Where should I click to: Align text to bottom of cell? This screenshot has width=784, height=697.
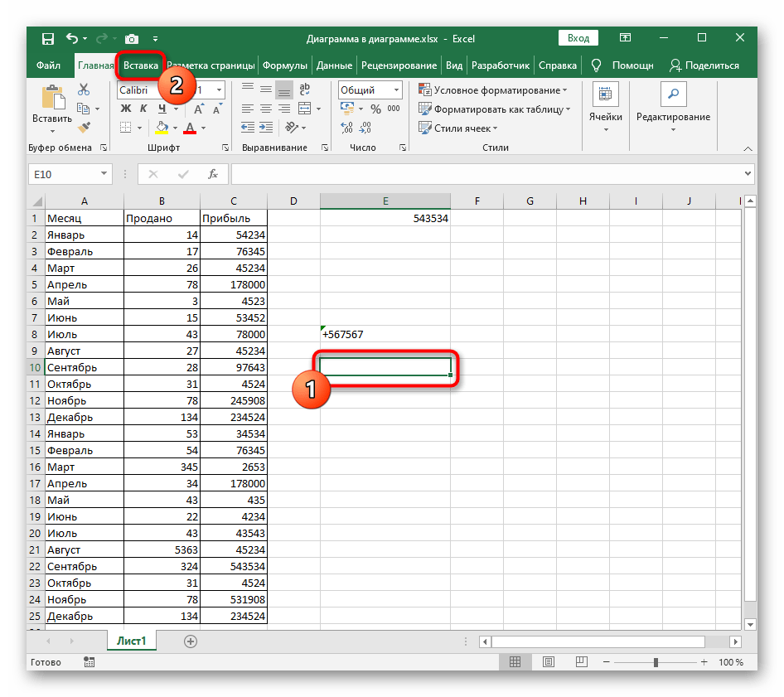[x=284, y=90]
